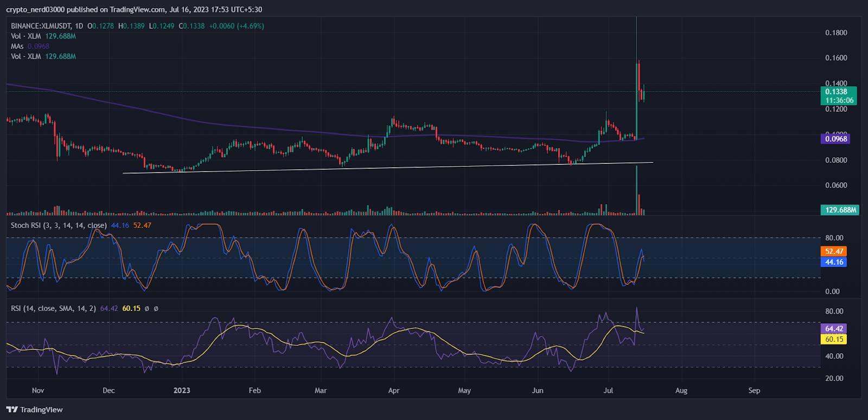Viewport: 868px width, 420px height.
Task: Click the TradingView logo at bottom left
Action: (34, 410)
